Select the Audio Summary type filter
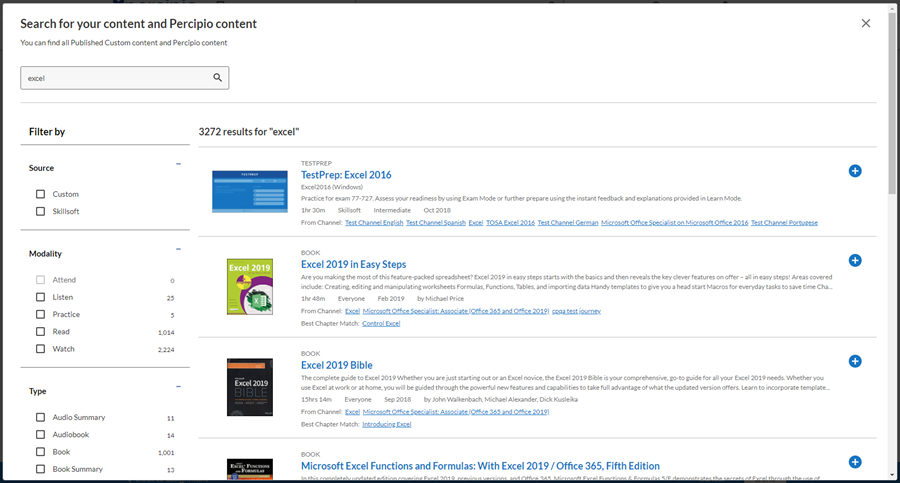The image size is (900, 483). (x=40, y=418)
